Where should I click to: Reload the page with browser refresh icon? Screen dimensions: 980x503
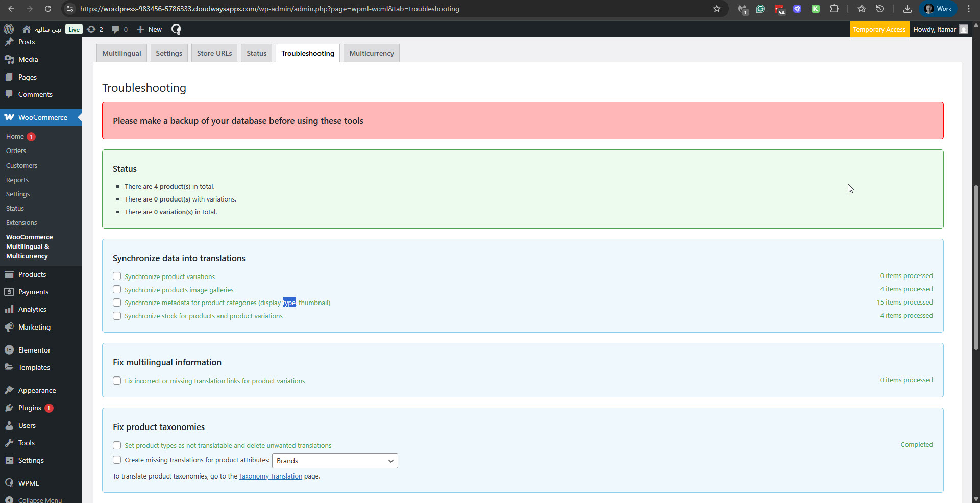(x=48, y=9)
